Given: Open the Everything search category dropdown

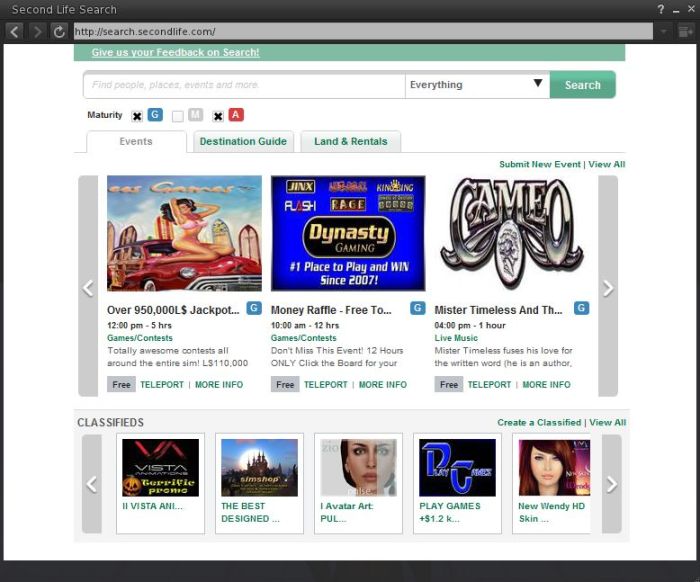Looking at the screenshot, I should pyautogui.click(x=477, y=85).
